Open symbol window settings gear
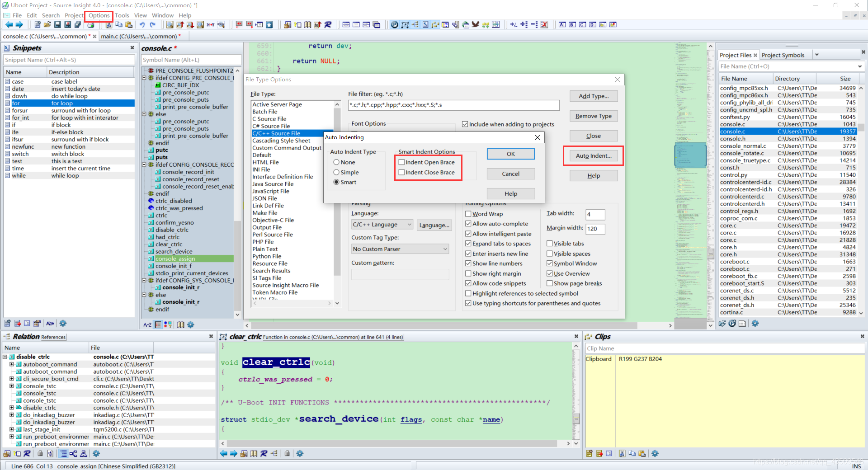Image resolution: width=868 pixels, height=470 pixels. pos(191,324)
